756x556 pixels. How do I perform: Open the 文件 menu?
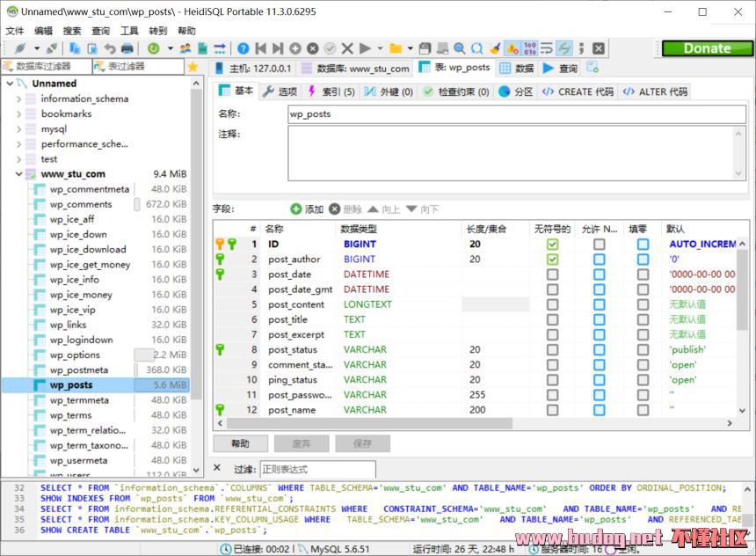[x=14, y=31]
